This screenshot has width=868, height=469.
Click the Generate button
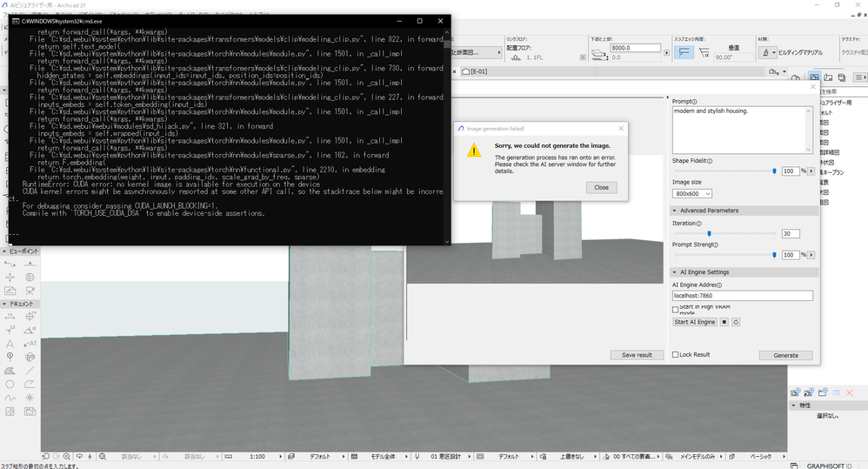tap(785, 356)
